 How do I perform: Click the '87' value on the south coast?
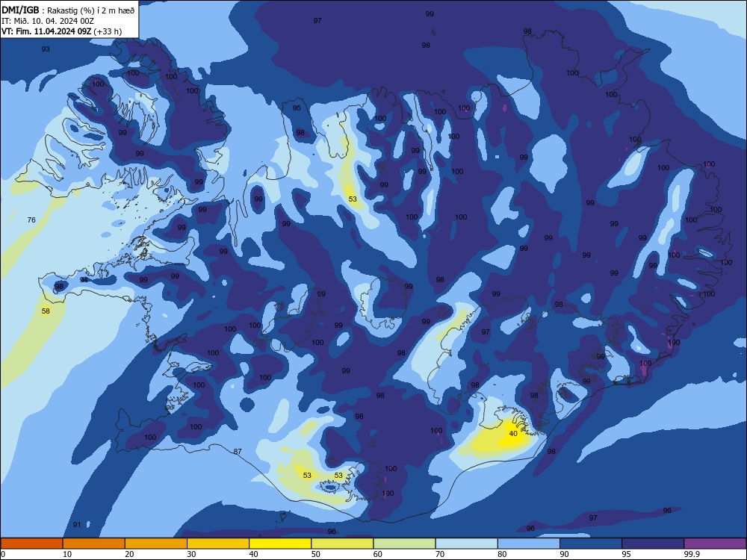pos(238,452)
